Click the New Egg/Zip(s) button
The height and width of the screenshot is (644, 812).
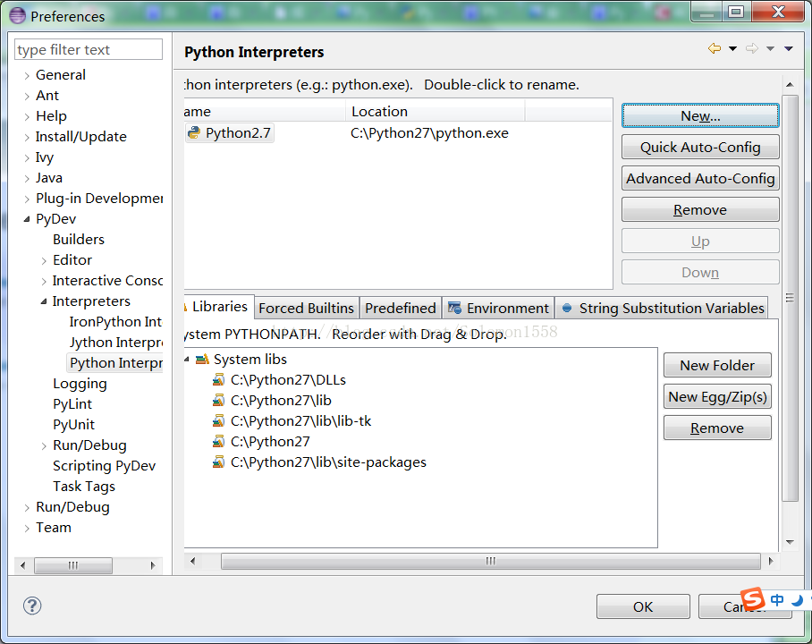pos(717,397)
